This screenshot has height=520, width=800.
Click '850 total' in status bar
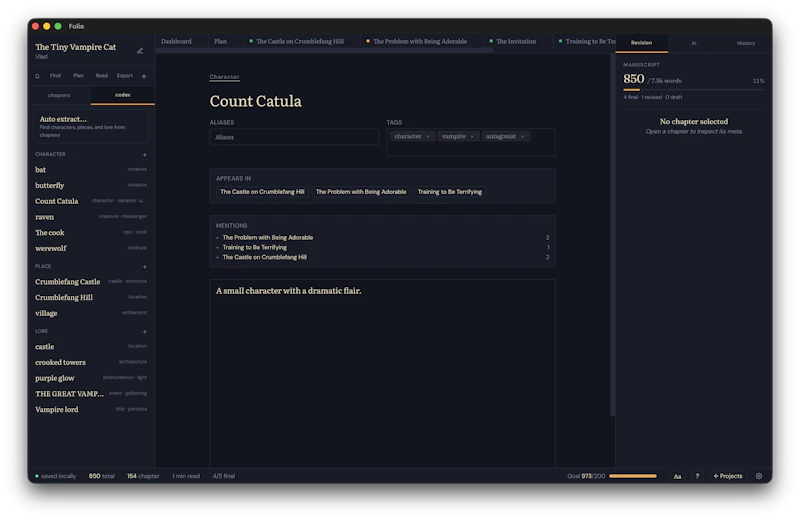click(x=102, y=476)
